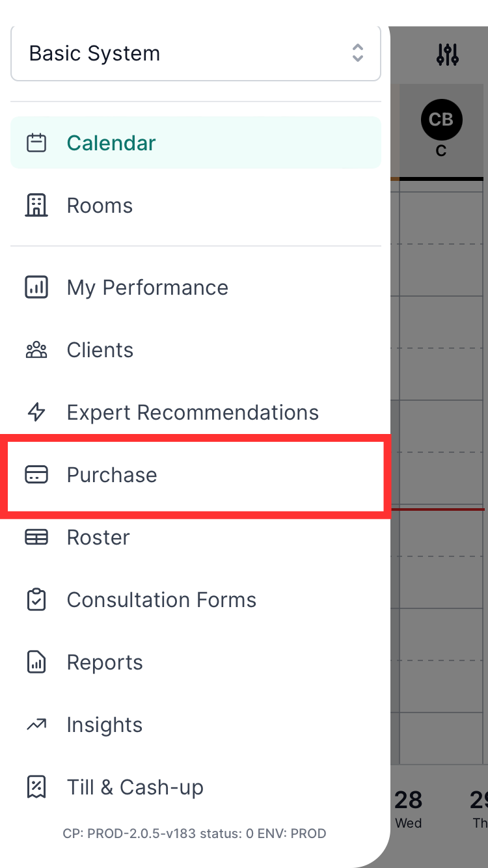
Task: Open the Basic System dropdown selector
Action: coord(195,53)
